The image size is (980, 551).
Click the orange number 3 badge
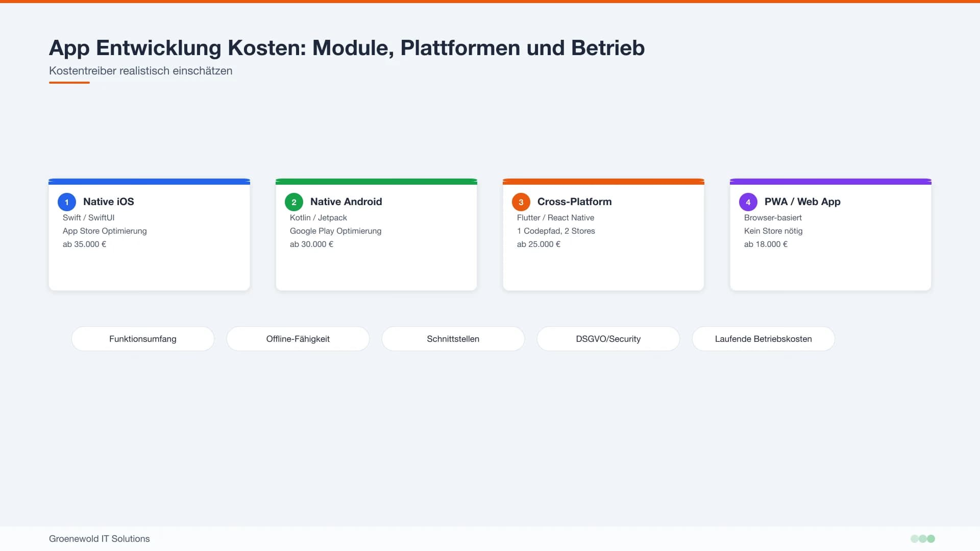[x=521, y=202]
